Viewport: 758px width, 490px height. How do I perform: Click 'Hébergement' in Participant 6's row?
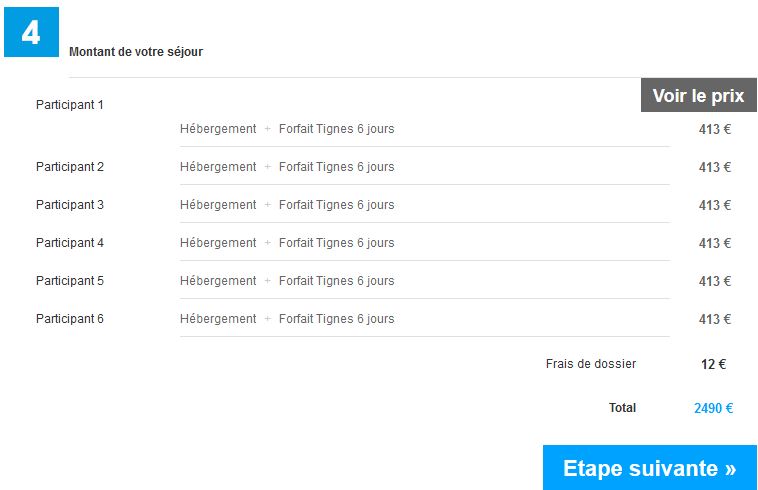[x=218, y=319]
